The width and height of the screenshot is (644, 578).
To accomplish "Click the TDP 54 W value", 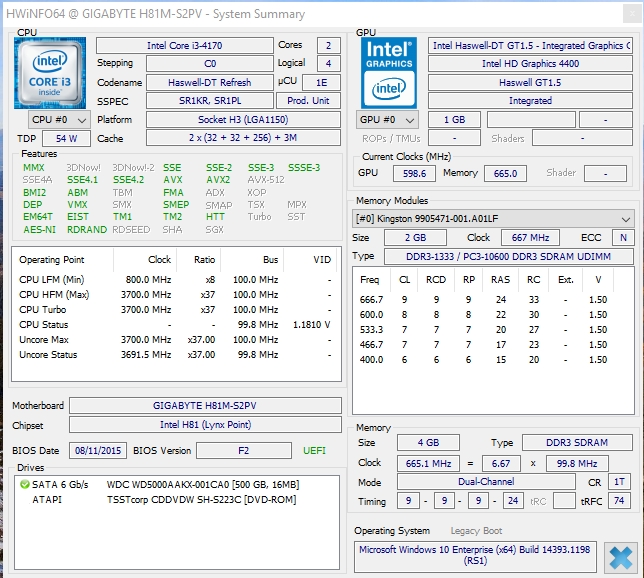I will [66, 138].
